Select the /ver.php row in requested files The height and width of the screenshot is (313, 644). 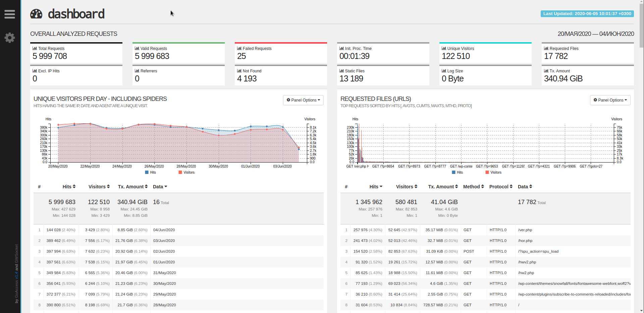525,230
